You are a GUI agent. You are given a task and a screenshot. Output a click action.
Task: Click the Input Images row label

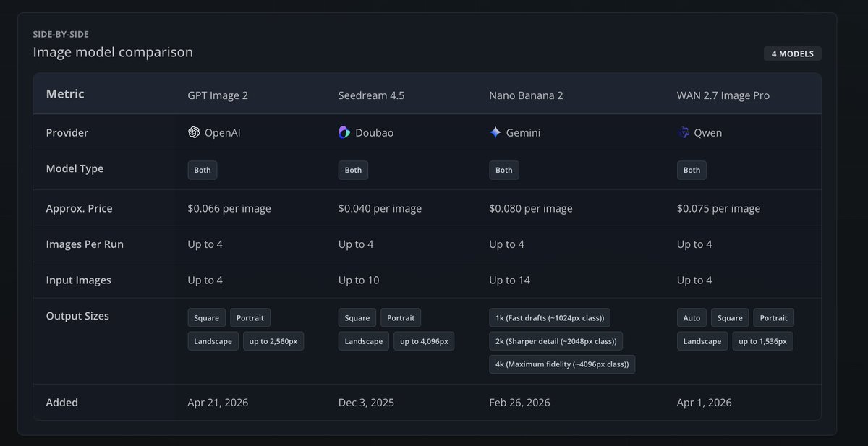coord(79,280)
